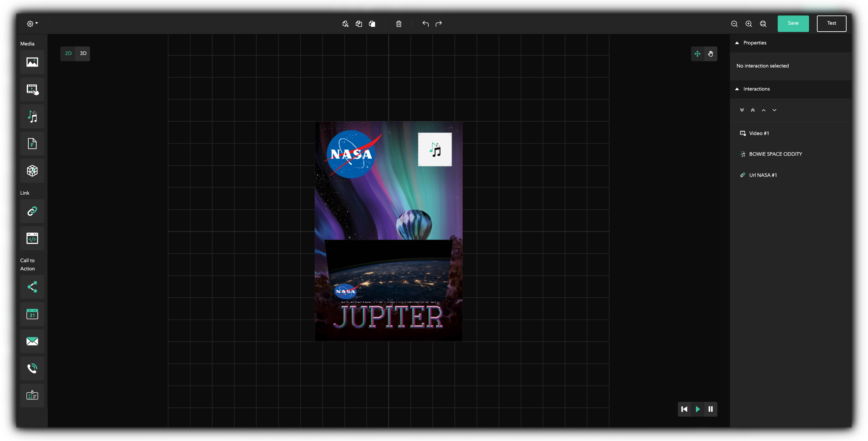Move interaction up one step
868x441 pixels.
coord(764,110)
